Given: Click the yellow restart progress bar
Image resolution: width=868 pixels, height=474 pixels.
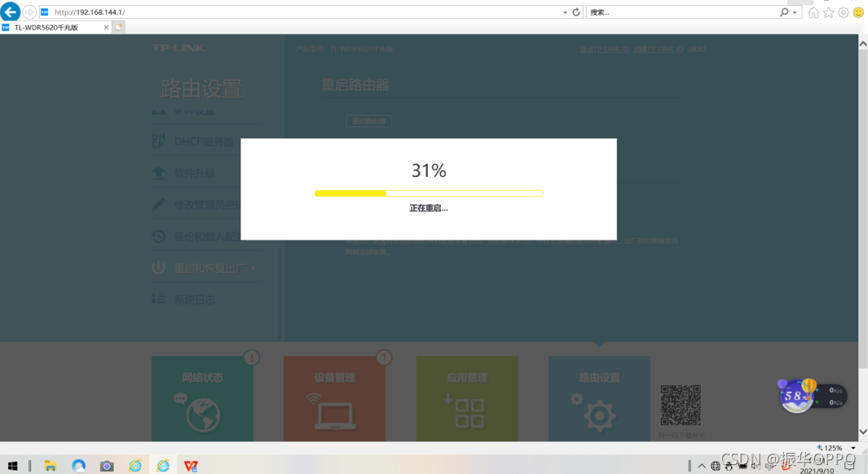Looking at the screenshot, I should click(429, 193).
